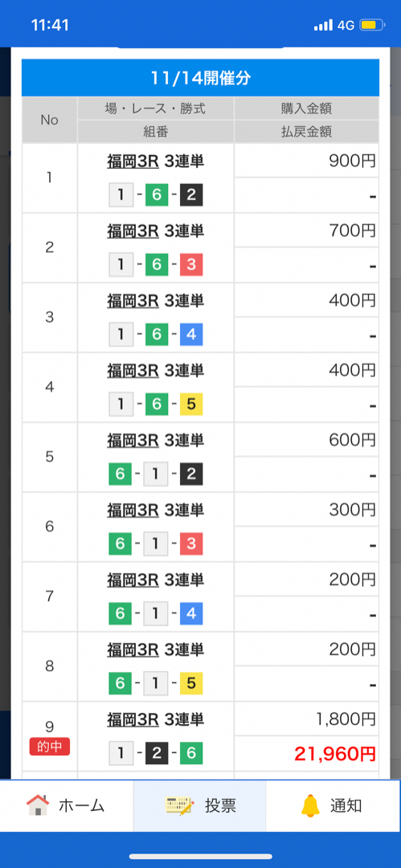Tap red boat number 3 in row 2
The height and width of the screenshot is (868, 401).
click(x=191, y=264)
